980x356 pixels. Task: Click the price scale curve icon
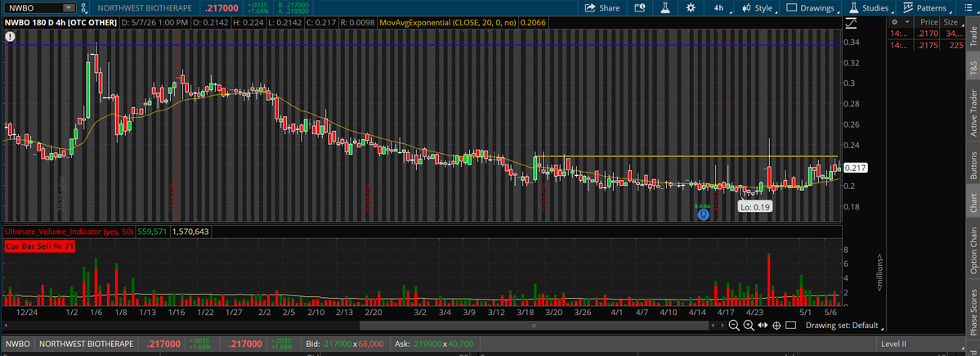851,23
